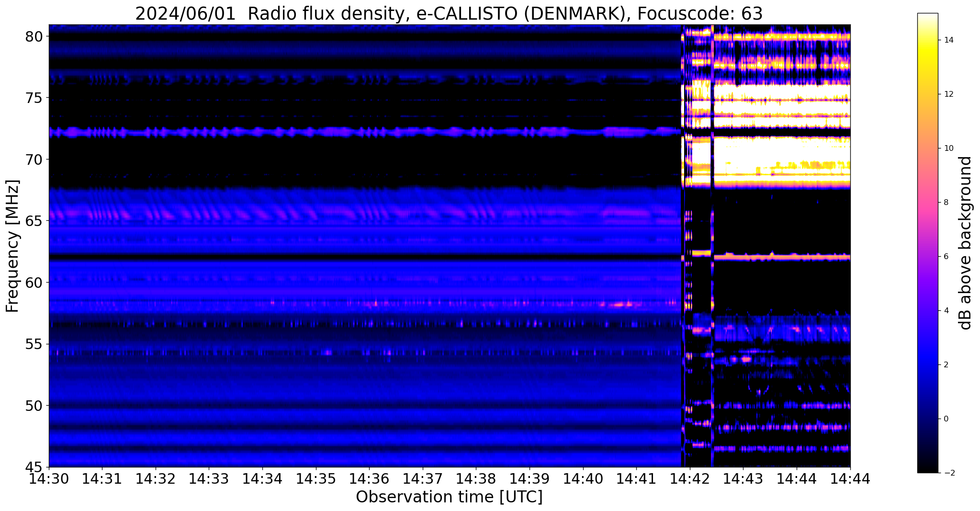Click the 80 MHz frequency tick label
980x511 pixels.
point(34,36)
